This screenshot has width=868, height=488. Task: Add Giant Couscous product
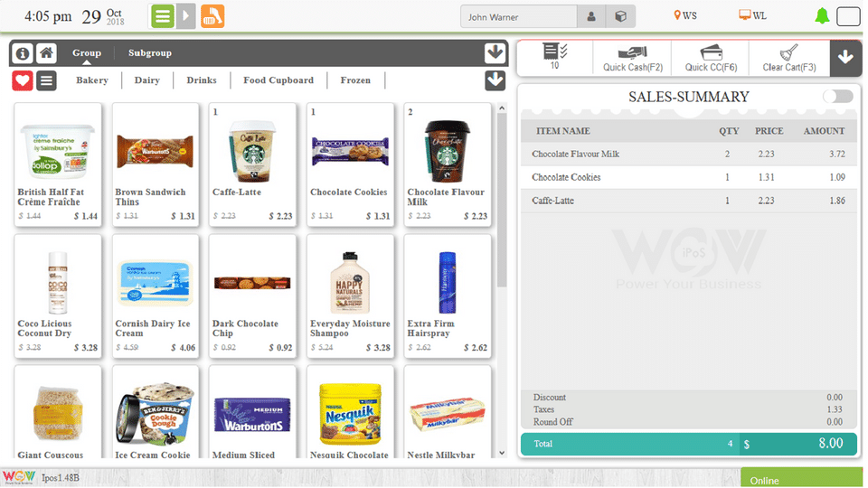tap(58, 412)
